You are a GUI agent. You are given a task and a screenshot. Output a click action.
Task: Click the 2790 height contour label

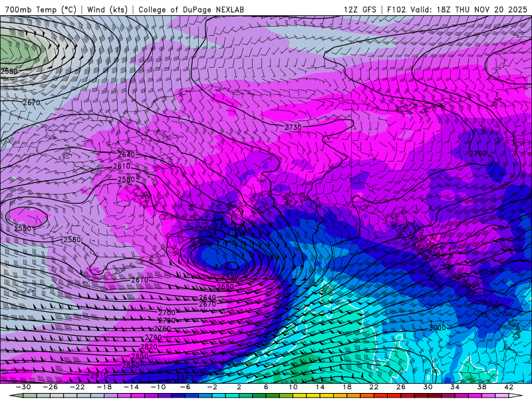pos(154,338)
